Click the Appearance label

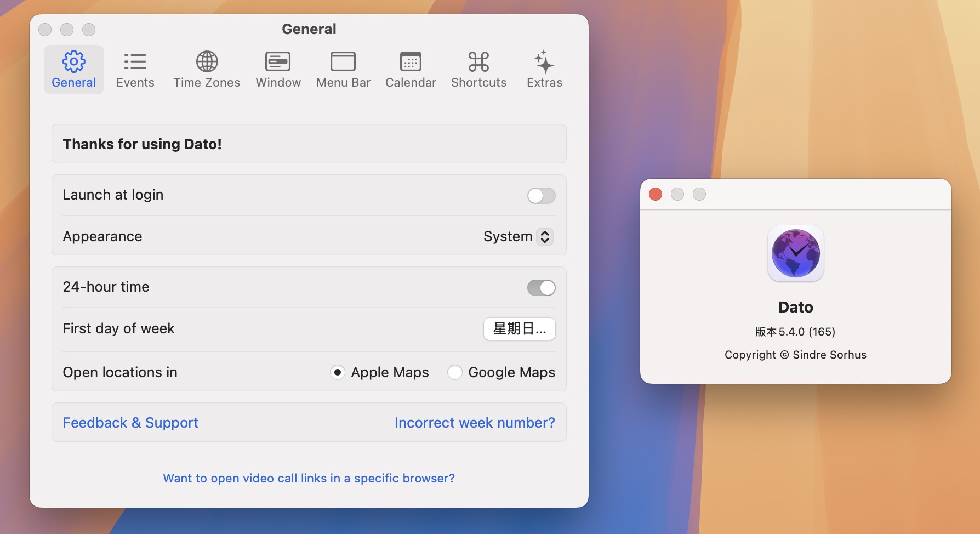click(x=102, y=236)
